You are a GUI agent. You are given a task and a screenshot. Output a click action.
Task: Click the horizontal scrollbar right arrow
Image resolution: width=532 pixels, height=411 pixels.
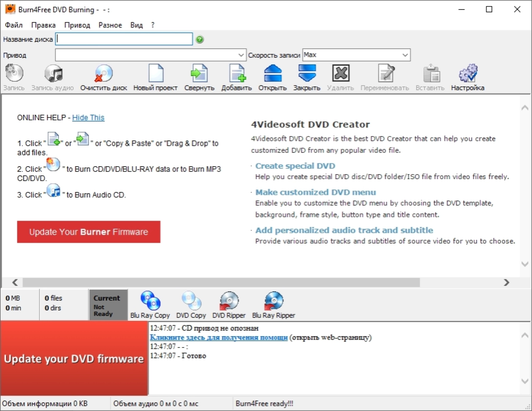pos(506,283)
